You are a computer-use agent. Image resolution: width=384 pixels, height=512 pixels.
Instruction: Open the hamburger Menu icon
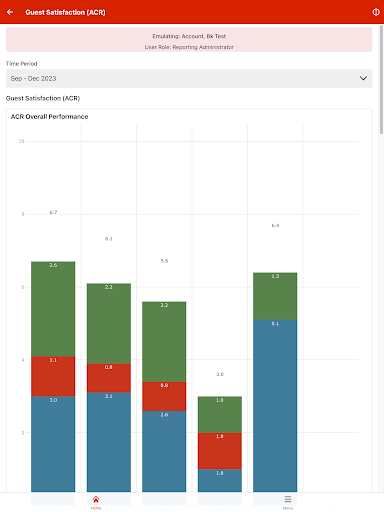(x=288, y=499)
